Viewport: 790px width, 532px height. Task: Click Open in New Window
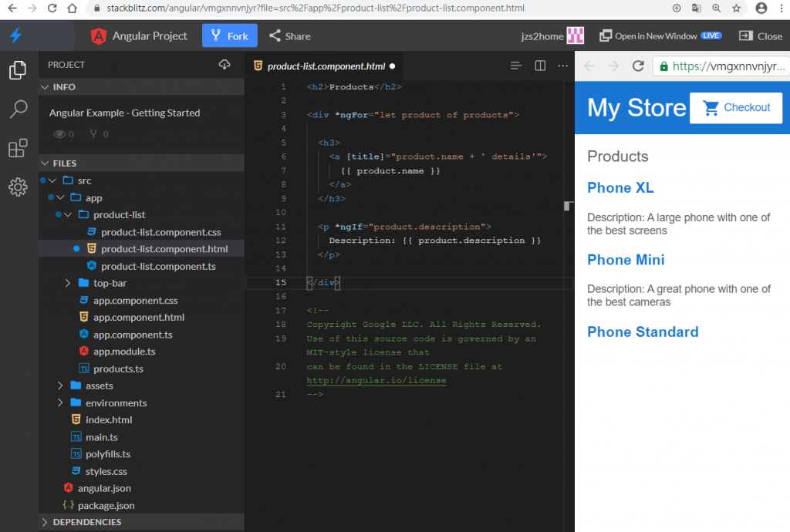coord(660,35)
